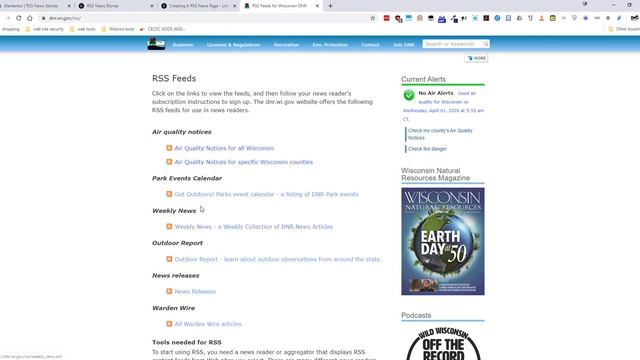Go to the browser home page icon
Image resolution: width=640 pixels, height=360 pixels.
coord(30,18)
